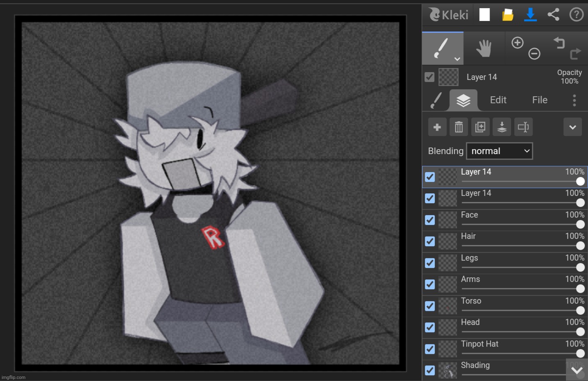Open the File tab

(540, 100)
